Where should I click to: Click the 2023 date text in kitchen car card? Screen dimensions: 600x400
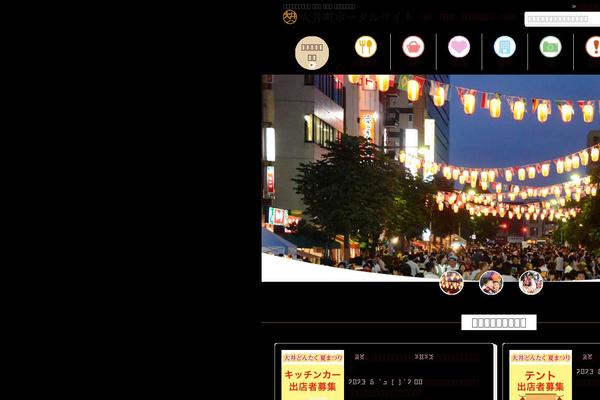[x=385, y=382]
